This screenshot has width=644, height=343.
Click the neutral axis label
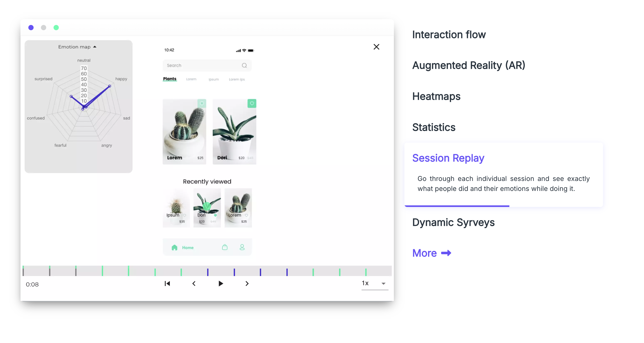[x=84, y=60]
